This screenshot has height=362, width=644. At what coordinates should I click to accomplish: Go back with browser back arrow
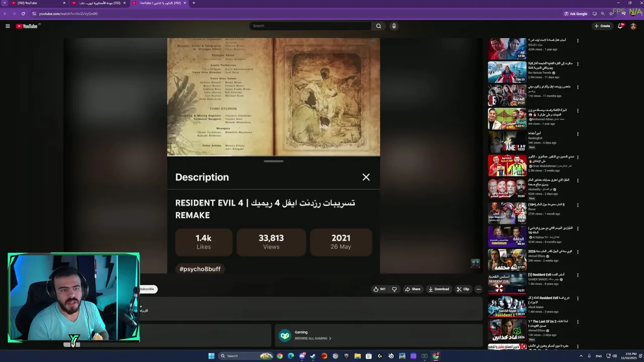(6, 14)
